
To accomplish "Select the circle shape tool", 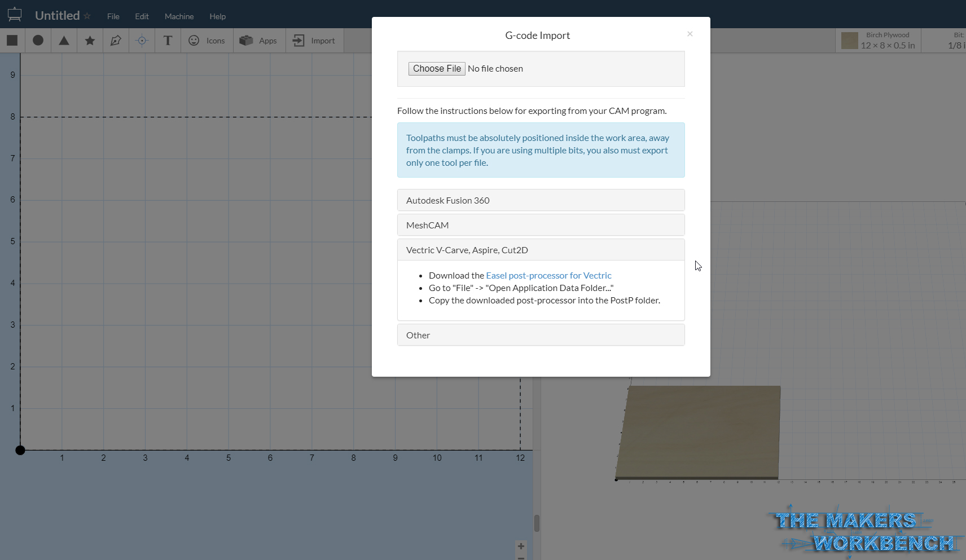I will [38, 40].
